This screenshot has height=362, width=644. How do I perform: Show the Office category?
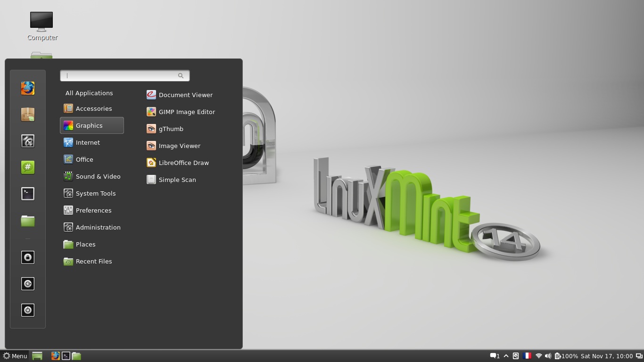click(92, 159)
